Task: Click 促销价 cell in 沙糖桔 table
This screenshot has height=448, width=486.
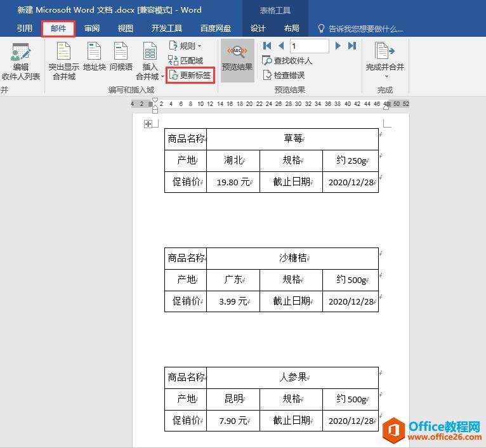Action: pos(185,301)
